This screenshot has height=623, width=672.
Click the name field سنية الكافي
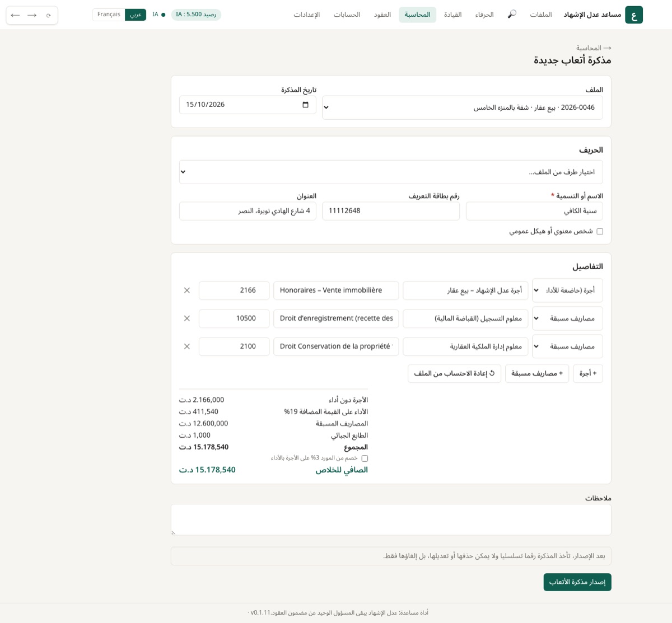534,211
